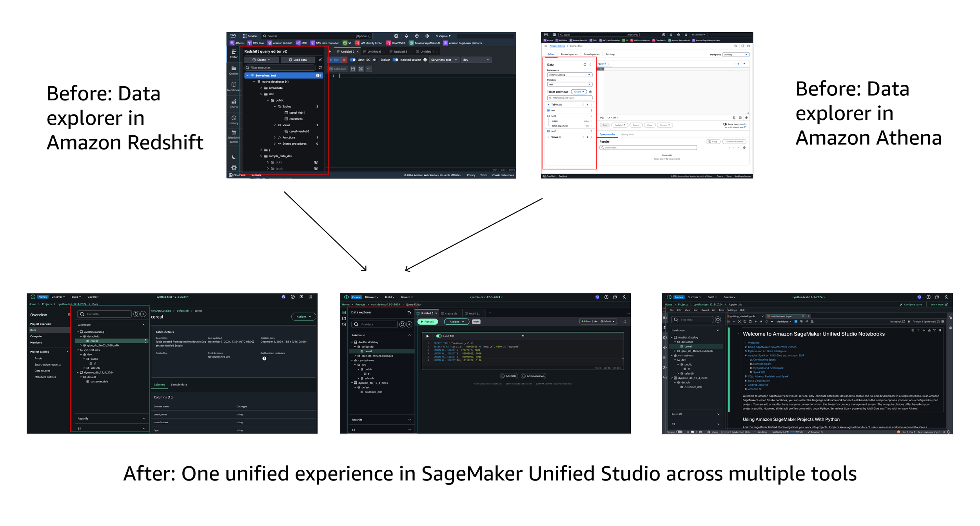Viewport: 980px width, 526px height.
Task: Click the green Run all button
Action: [x=427, y=322]
